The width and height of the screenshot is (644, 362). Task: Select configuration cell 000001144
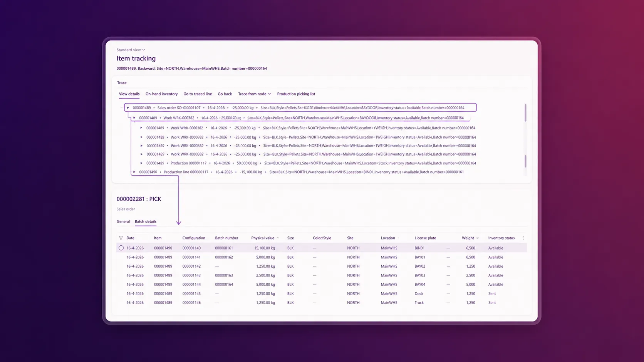pyautogui.click(x=191, y=285)
